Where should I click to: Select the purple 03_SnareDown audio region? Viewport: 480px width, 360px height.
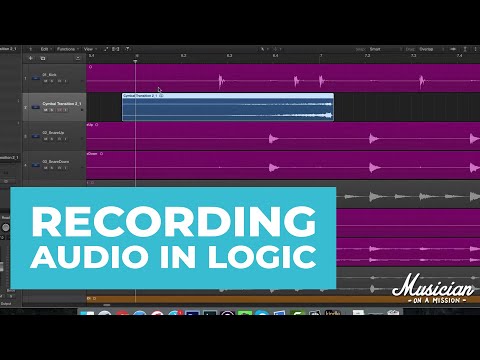[x=283, y=165]
